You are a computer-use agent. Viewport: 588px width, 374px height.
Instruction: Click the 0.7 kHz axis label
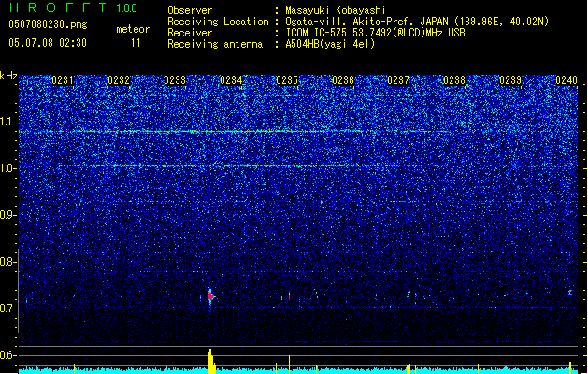point(8,309)
